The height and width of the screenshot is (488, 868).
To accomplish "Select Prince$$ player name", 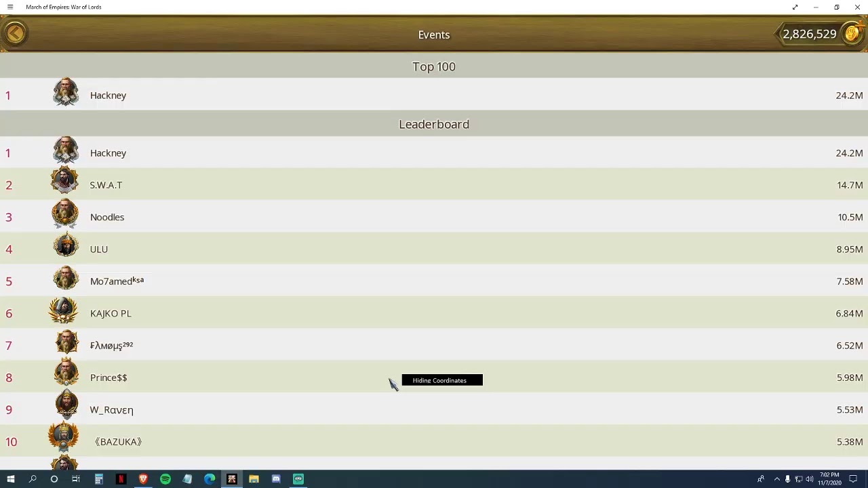I will point(108,378).
